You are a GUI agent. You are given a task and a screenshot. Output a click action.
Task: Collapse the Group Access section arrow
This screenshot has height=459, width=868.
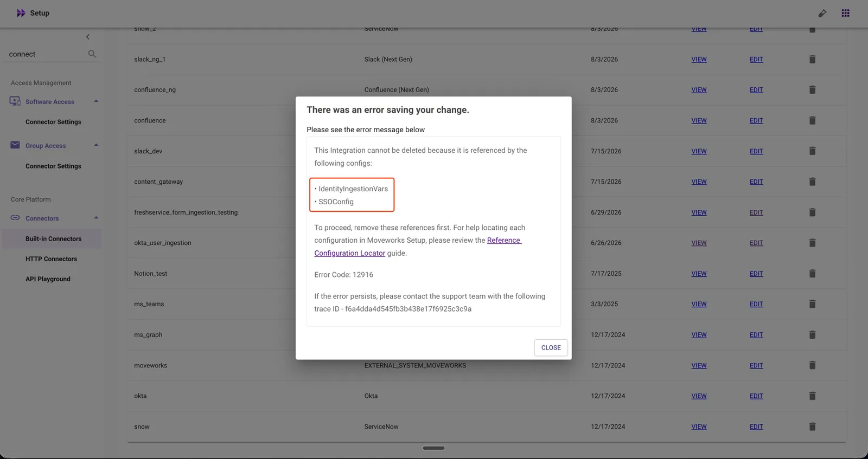click(x=96, y=145)
